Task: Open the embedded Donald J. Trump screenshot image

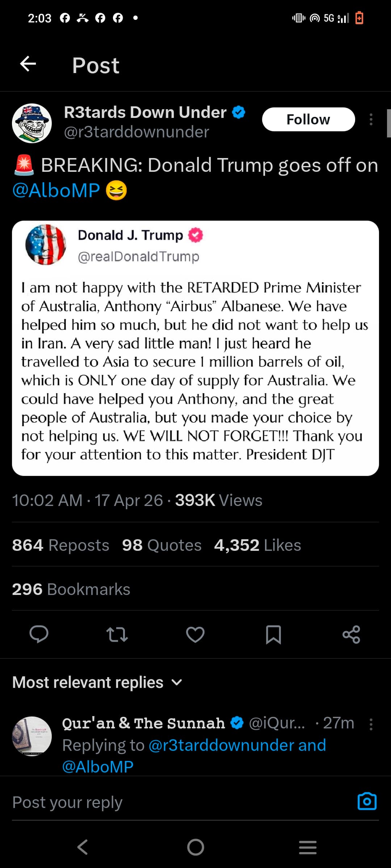Action: 195,348
